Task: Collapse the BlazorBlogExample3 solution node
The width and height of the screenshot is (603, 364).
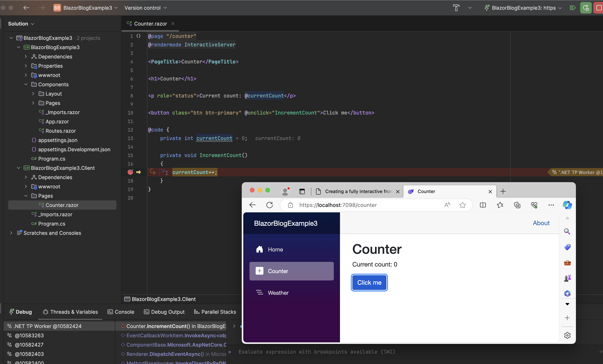Action: (x=11, y=38)
